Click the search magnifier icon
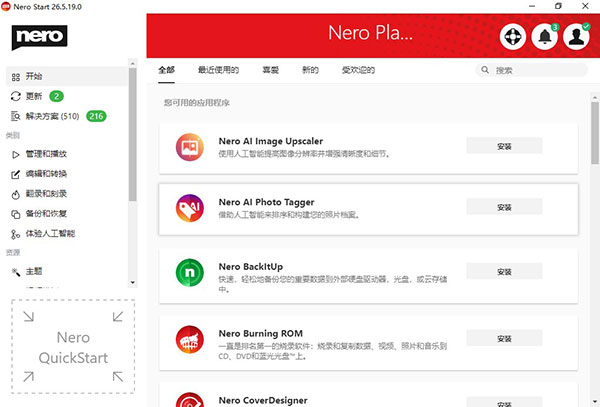This screenshot has height=407, width=600. tap(485, 70)
